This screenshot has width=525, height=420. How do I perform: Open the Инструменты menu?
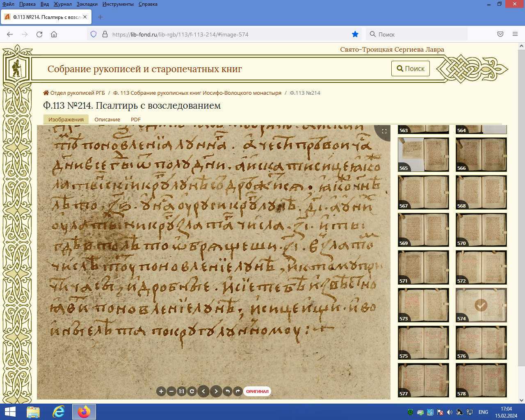pos(118,4)
